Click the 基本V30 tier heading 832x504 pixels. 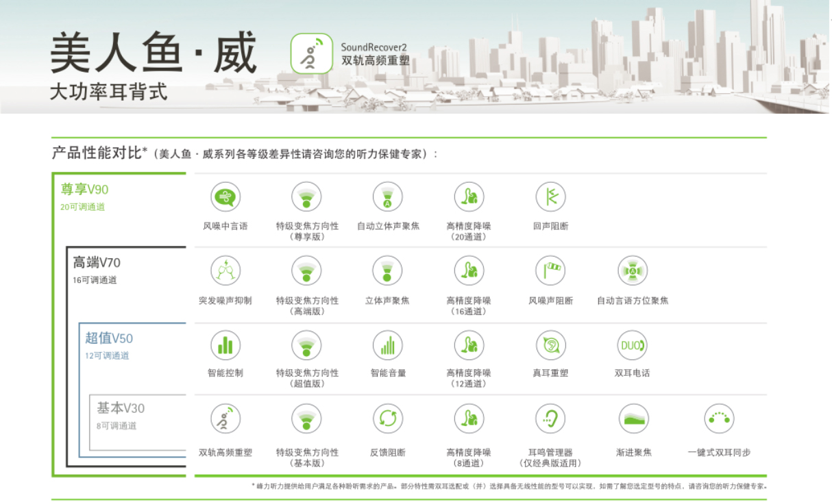[121, 408]
